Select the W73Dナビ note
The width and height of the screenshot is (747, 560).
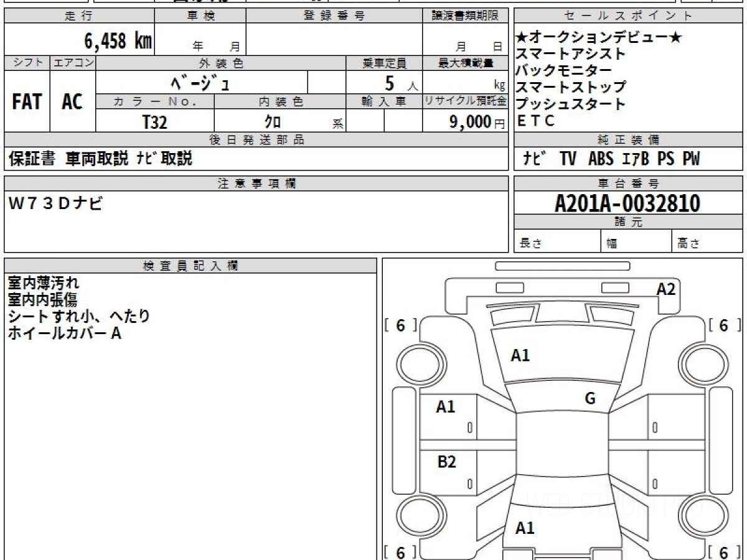point(55,203)
